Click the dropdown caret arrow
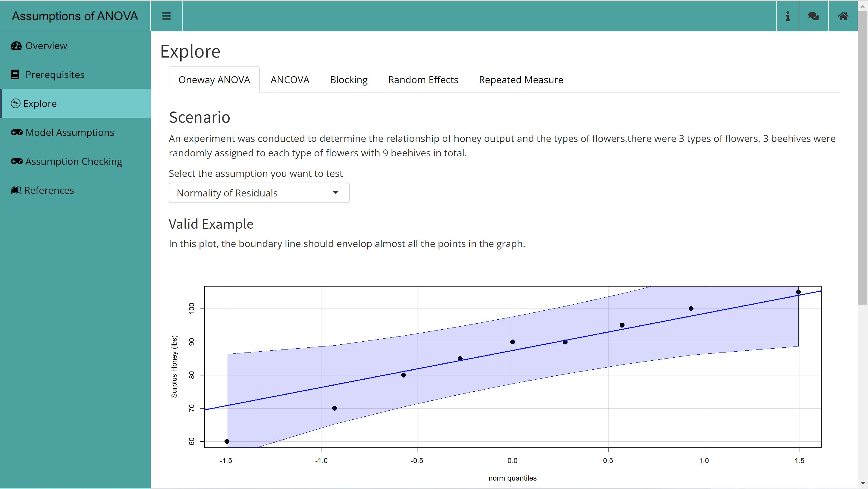Screen dimensions: 868x489 click(335, 193)
